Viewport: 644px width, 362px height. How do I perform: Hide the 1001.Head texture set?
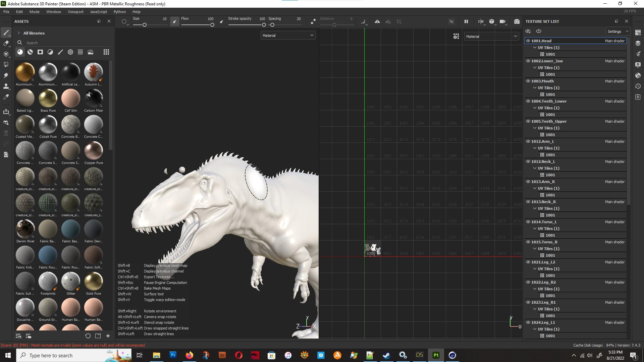pyautogui.click(x=528, y=41)
